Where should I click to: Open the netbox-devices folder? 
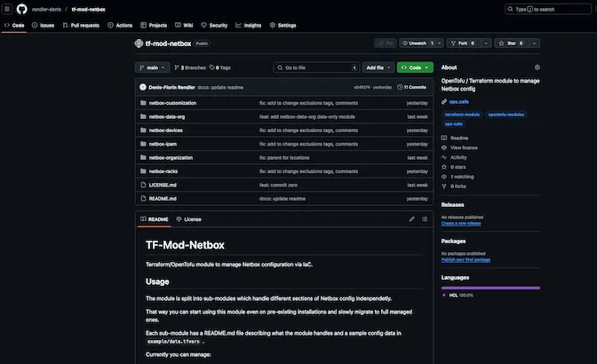(165, 131)
